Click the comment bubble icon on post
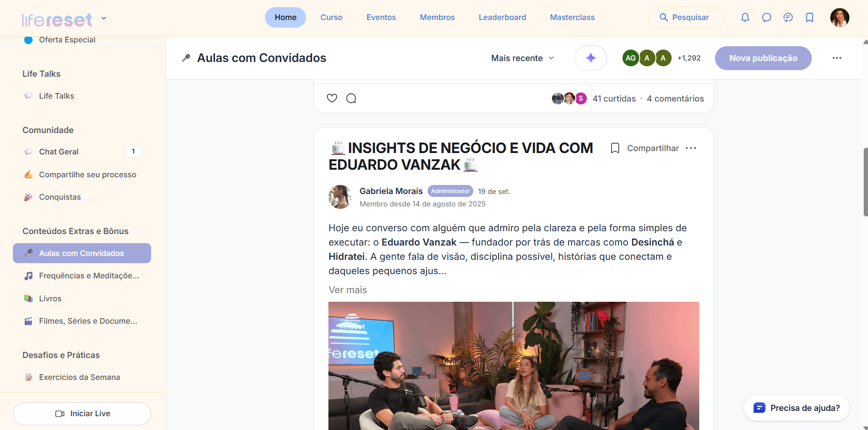The image size is (868, 430). 351,98
